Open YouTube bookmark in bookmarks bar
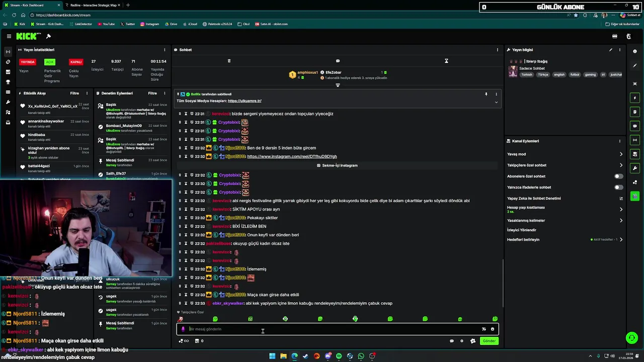 coord(106,24)
